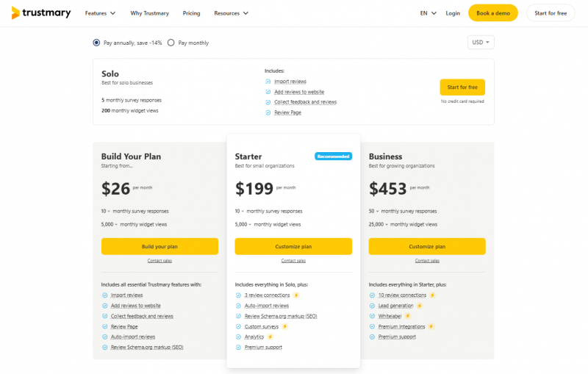Image resolution: width=588 pixels, height=374 pixels.
Task: Open Build Your Plan survey responses dropdown
Action: (x=105, y=212)
